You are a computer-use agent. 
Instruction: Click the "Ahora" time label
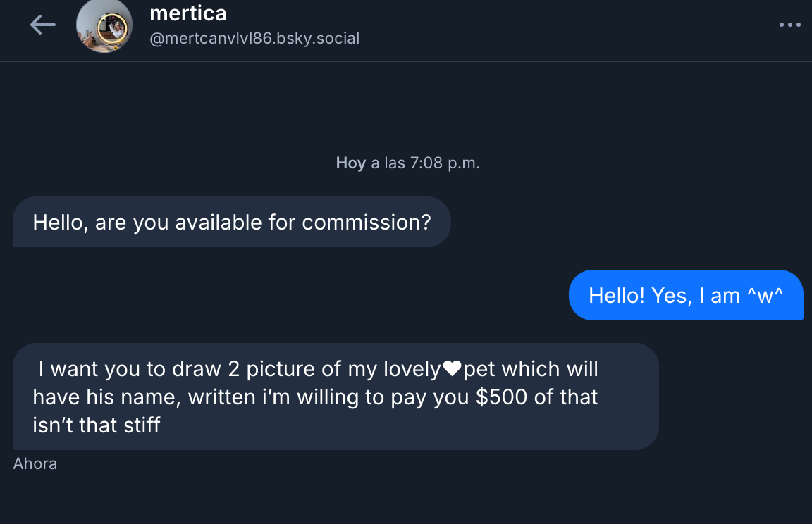pyautogui.click(x=35, y=463)
